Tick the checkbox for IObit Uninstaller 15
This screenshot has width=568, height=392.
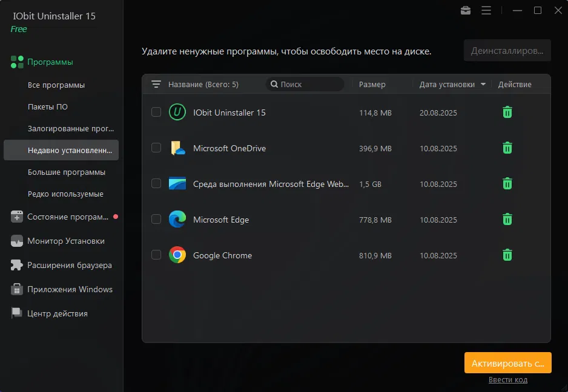tap(156, 113)
